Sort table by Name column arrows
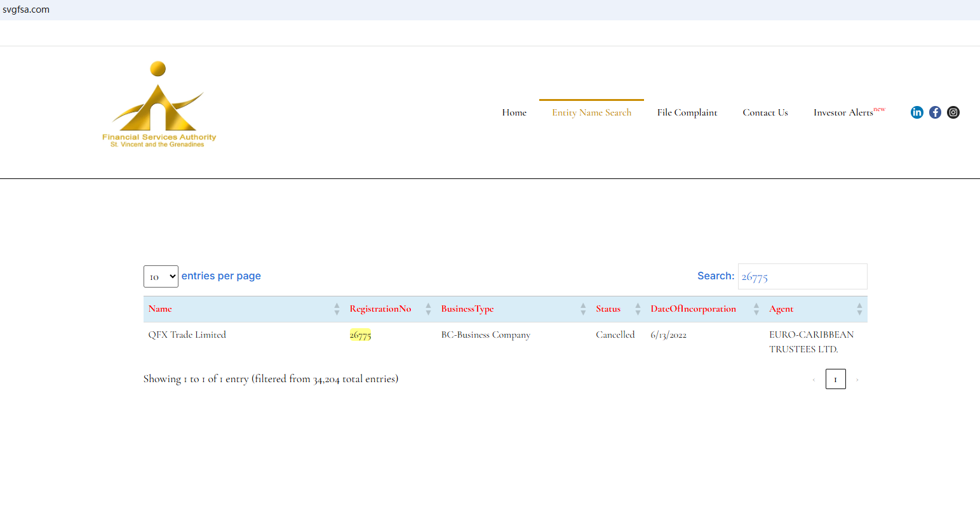The image size is (980, 511). [337, 309]
